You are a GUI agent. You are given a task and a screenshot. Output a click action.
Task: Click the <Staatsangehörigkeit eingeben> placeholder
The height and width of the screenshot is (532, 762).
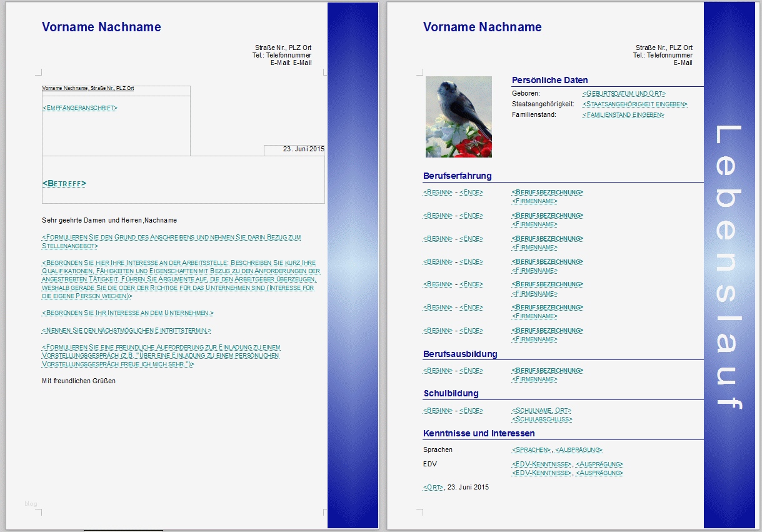[x=635, y=104]
